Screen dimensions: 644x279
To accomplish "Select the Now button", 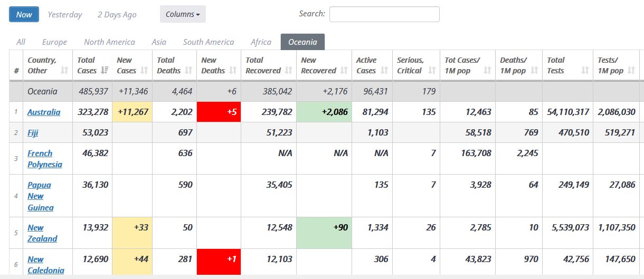I will [24, 14].
